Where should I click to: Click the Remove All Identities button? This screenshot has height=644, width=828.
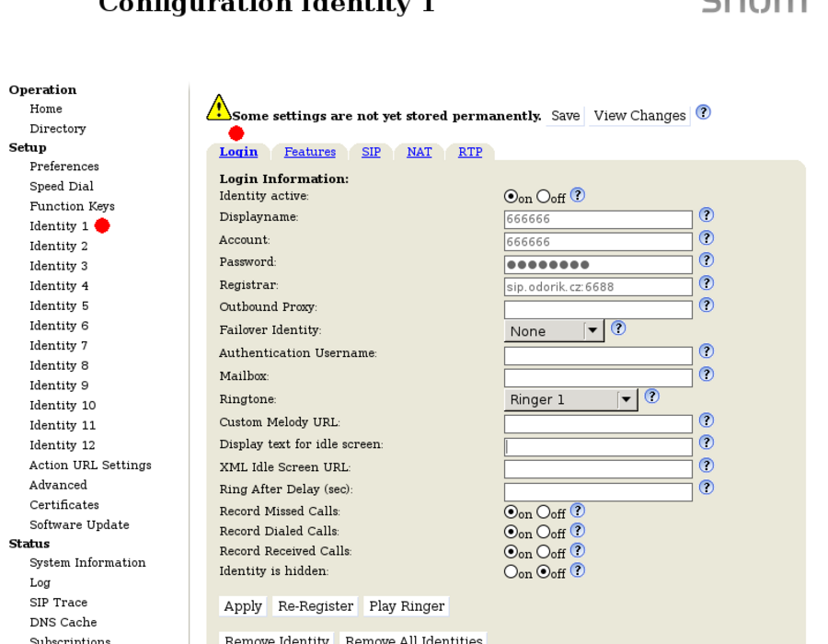tap(413, 638)
